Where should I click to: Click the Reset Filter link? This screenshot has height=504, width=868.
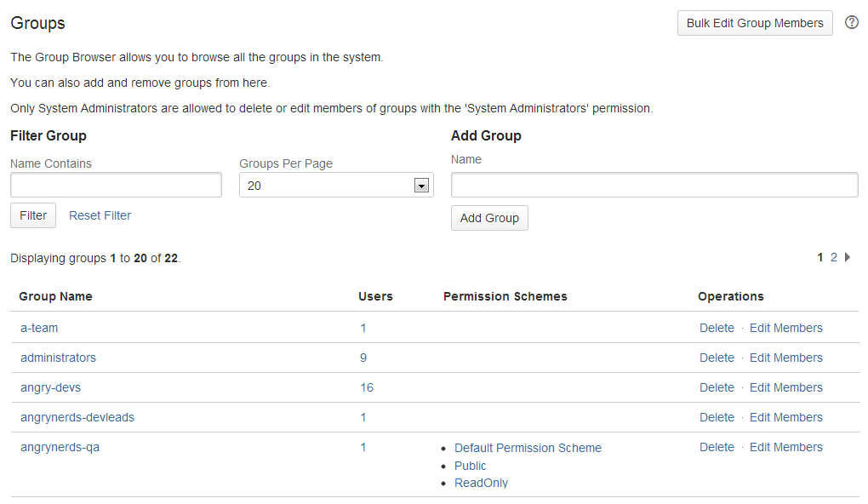[100, 215]
